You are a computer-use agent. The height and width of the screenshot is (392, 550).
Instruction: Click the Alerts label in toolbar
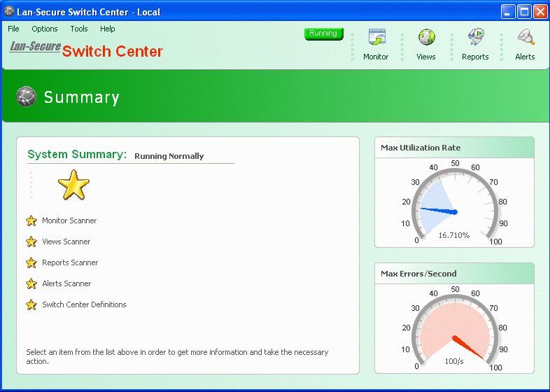point(525,57)
